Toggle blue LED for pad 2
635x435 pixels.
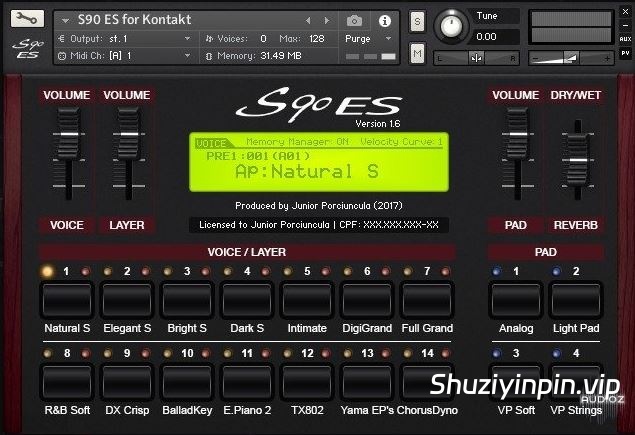556,271
